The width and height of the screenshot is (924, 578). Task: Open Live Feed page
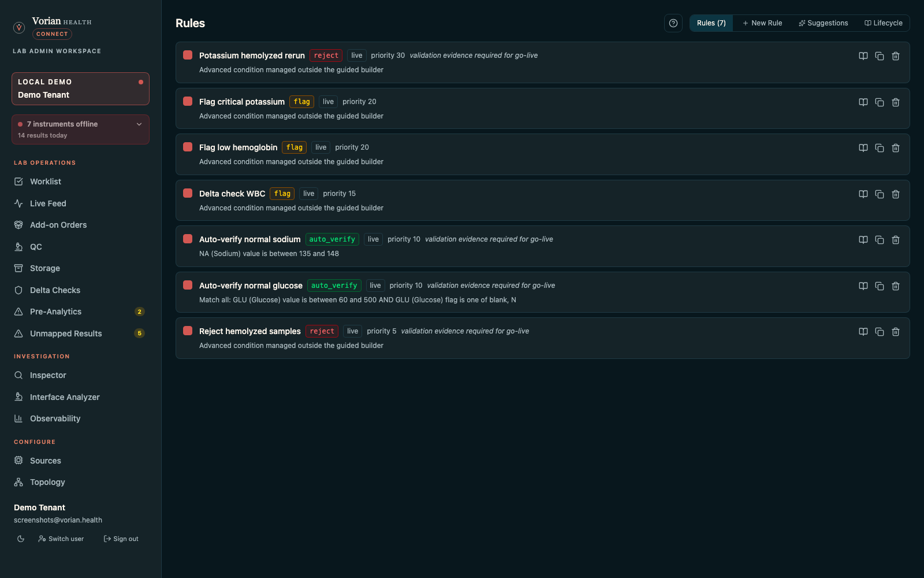(x=80, y=203)
